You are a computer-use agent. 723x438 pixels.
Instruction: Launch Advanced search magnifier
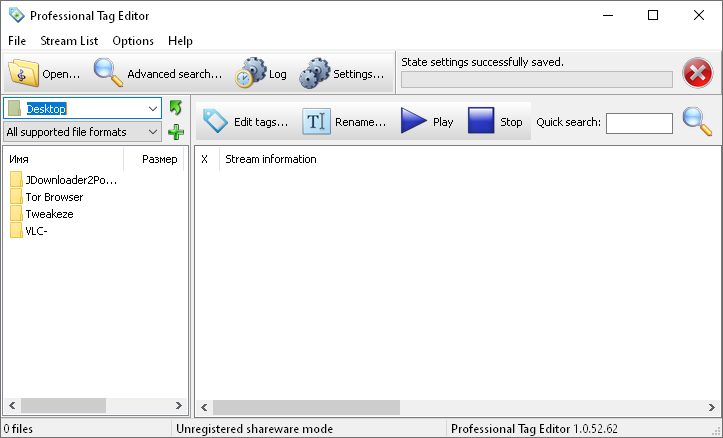pyautogui.click(x=108, y=72)
